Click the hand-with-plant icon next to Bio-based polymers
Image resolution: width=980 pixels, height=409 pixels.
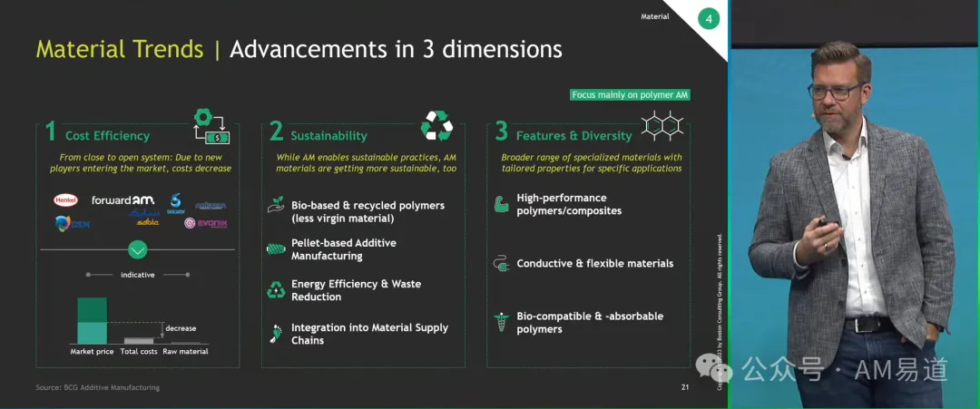click(x=276, y=204)
